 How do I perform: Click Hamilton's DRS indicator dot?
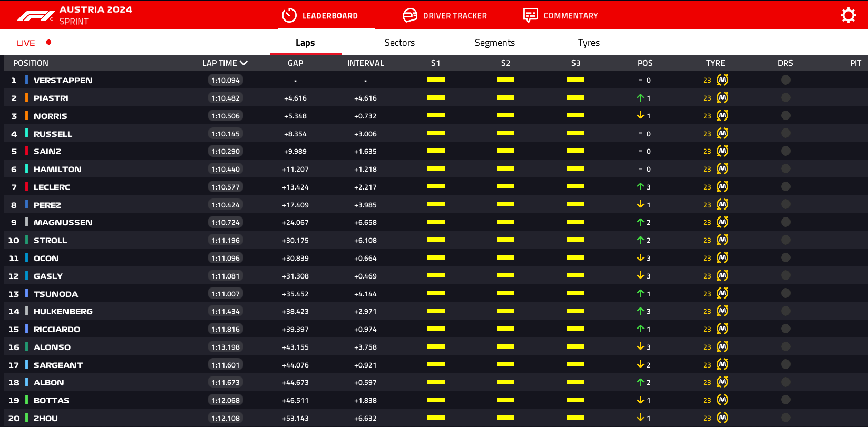pos(786,169)
